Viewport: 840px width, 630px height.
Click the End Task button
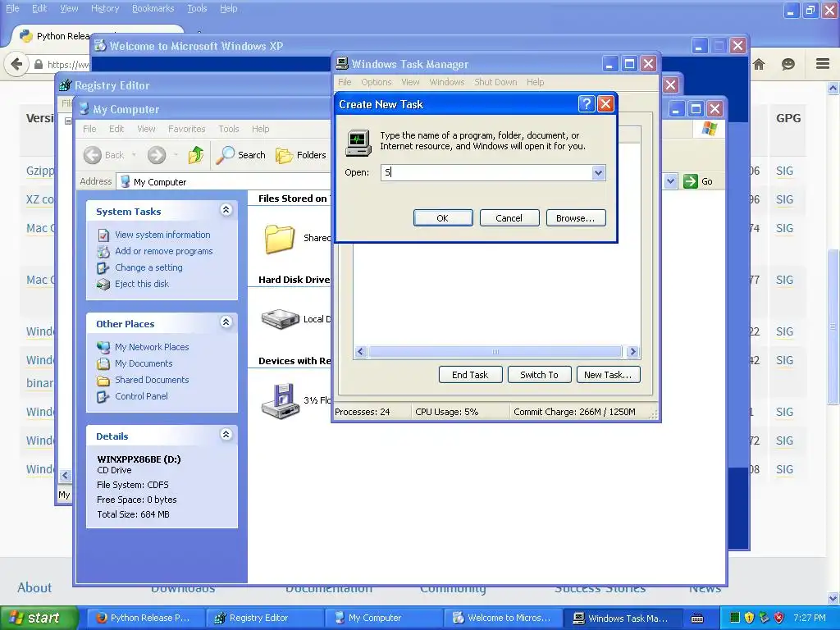click(470, 375)
